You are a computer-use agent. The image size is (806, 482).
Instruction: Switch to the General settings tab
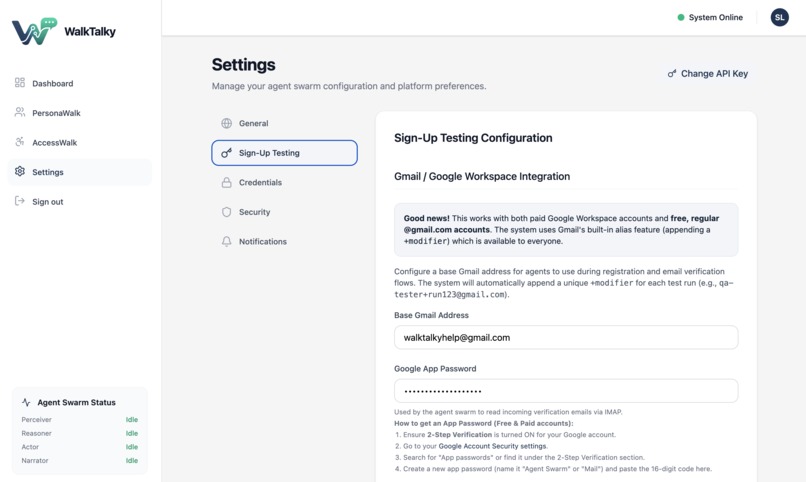pyautogui.click(x=284, y=123)
